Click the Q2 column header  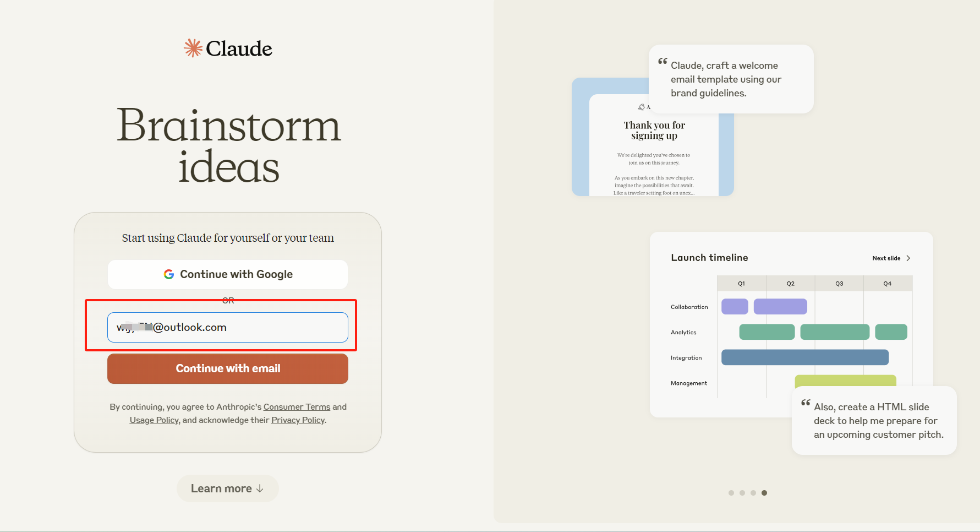(x=791, y=284)
